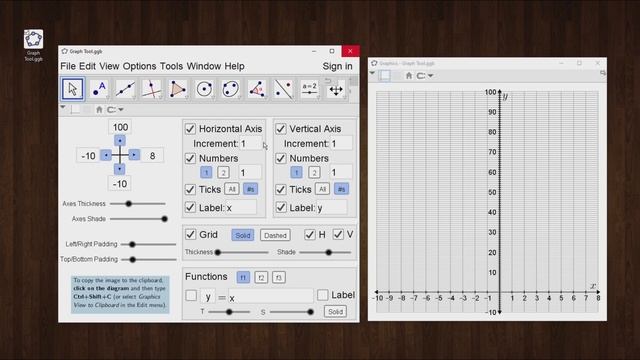Click the left arrow of axis range cross

click(x=106, y=155)
